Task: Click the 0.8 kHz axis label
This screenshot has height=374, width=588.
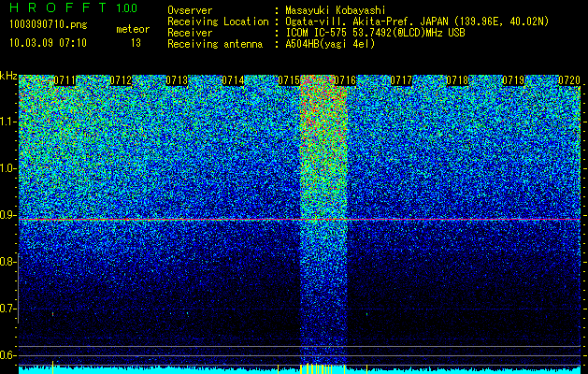Action: (8, 262)
